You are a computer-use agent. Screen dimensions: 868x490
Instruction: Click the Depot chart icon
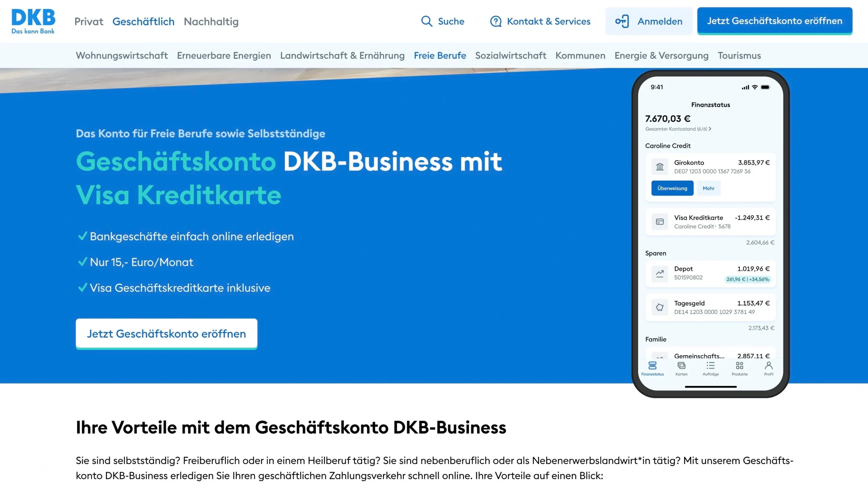point(659,273)
